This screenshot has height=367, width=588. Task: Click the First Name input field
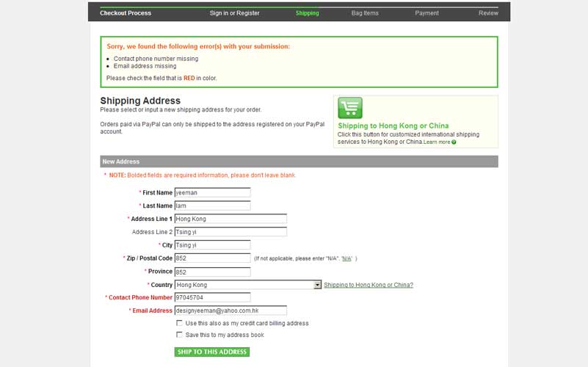click(x=212, y=192)
